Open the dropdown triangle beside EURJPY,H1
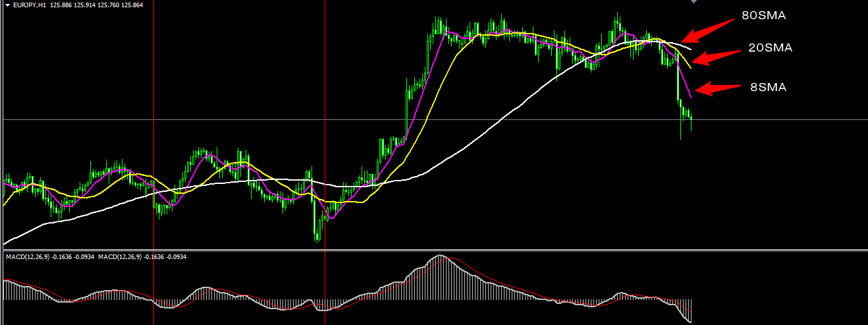Screen dimensions: 868x325 click(x=7, y=5)
